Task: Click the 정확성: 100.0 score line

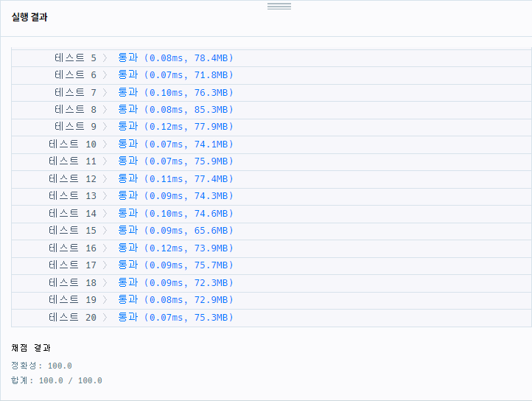Action: click(41, 366)
